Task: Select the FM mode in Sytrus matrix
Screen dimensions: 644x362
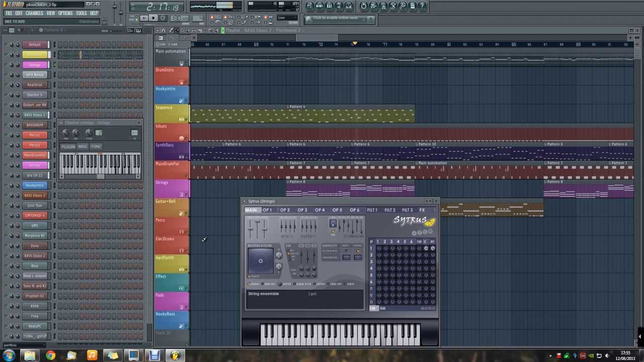Action: [373, 308]
